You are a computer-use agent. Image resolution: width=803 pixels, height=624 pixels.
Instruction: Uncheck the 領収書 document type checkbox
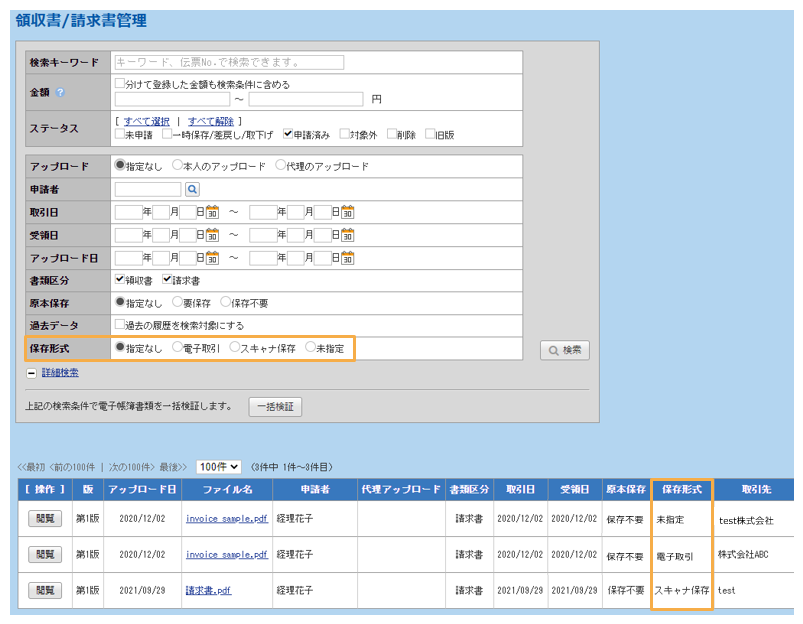(120, 280)
